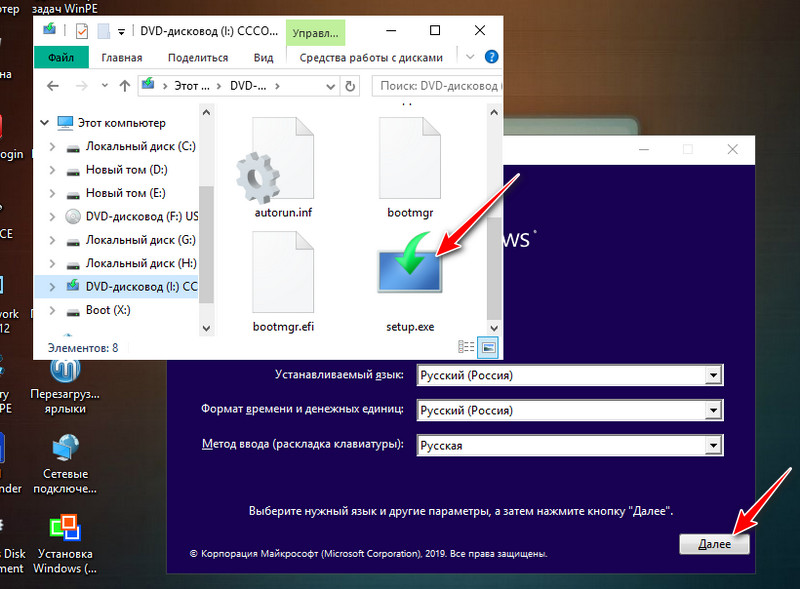The image size is (800, 589).
Task: Expand the Локальный диск (H:) tree node
Action: [x=52, y=264]
